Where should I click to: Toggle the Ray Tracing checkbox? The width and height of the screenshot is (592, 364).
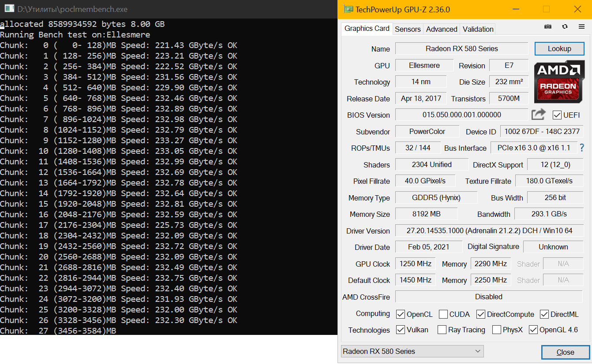[x=442, y=330]
